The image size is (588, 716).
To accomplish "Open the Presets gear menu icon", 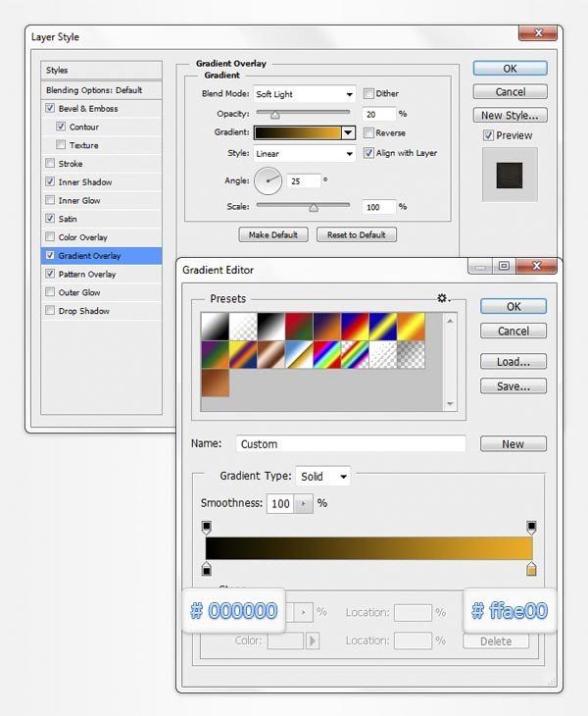I will coord(443,298).
